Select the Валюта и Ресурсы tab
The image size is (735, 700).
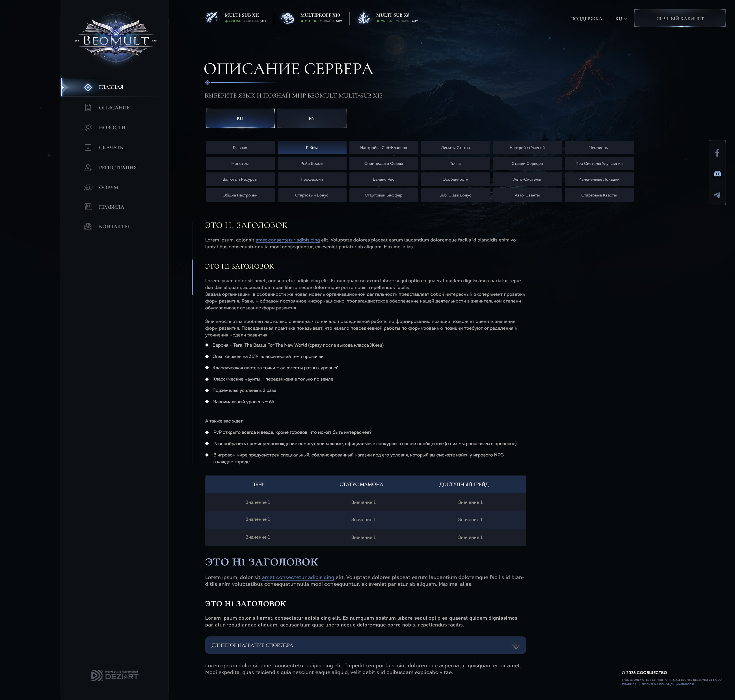coord(240,180)
